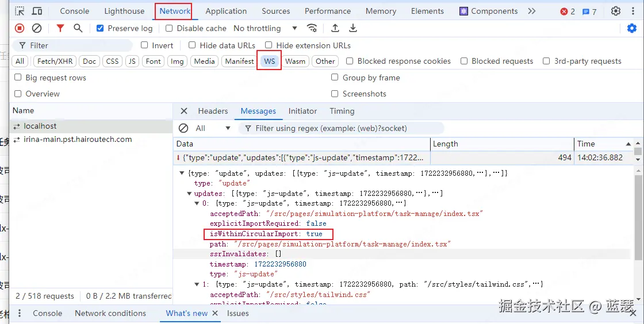Enable Group by frame

coord(335,78)
